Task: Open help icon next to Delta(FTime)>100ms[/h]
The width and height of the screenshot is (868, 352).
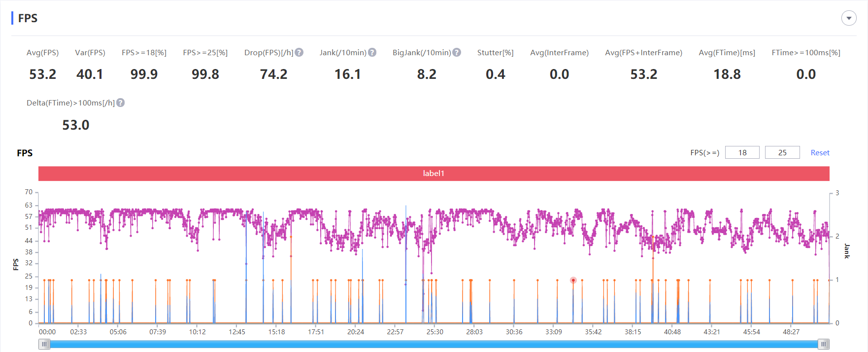Action: [121, 103]
